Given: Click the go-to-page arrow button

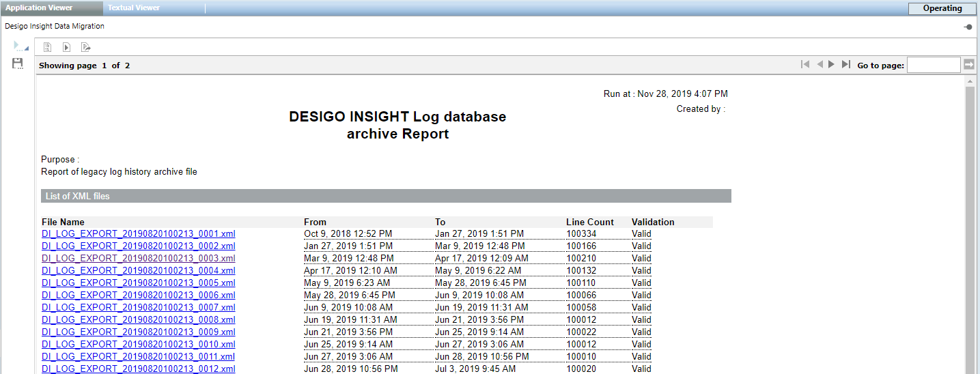Looking at the screenshot, I should point(969,65).
